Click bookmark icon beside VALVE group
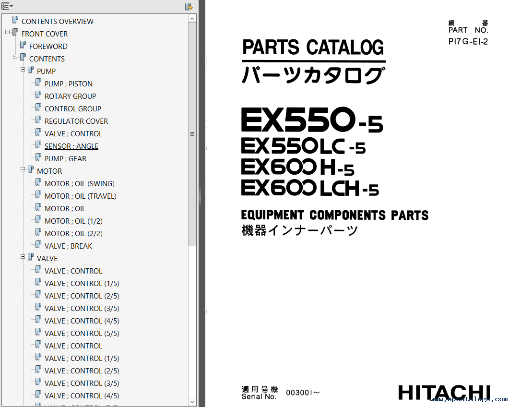 (31, 257)
